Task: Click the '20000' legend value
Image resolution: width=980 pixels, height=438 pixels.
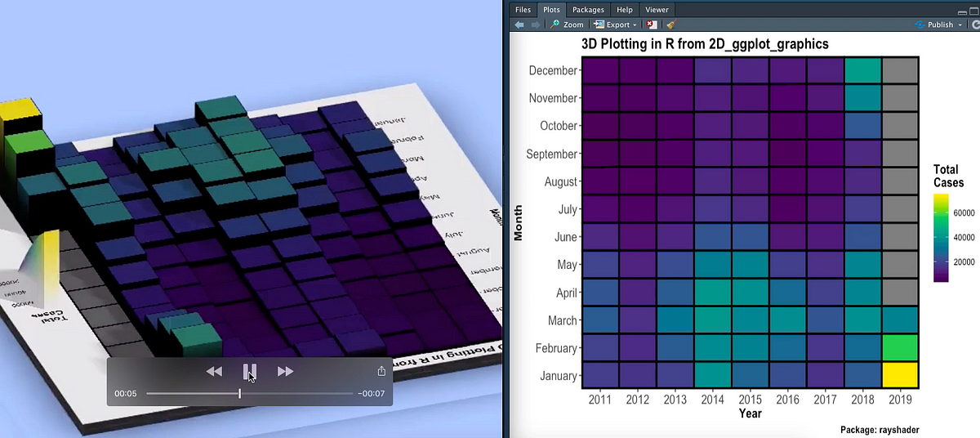Action: (964, 261)
